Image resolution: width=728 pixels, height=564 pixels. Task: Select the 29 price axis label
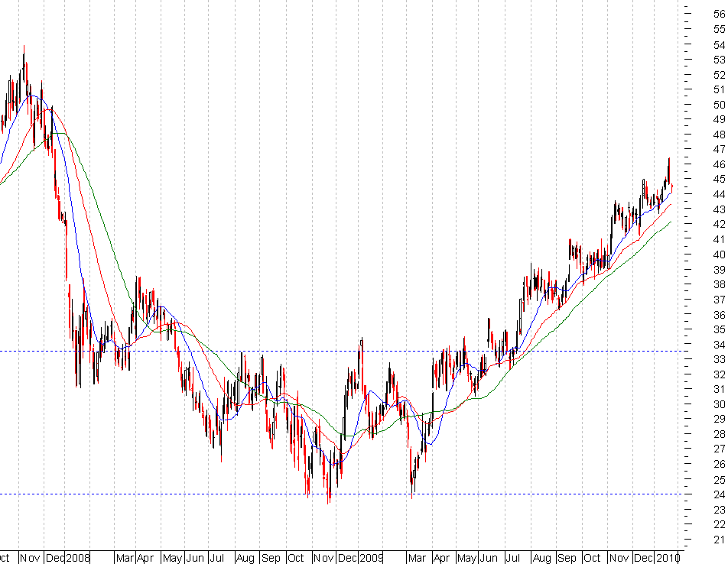tap(719, 419)
